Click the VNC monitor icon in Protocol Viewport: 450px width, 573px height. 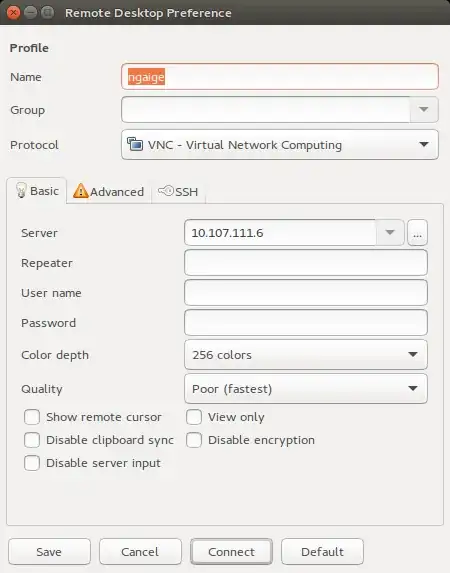[x=135, y=144]
